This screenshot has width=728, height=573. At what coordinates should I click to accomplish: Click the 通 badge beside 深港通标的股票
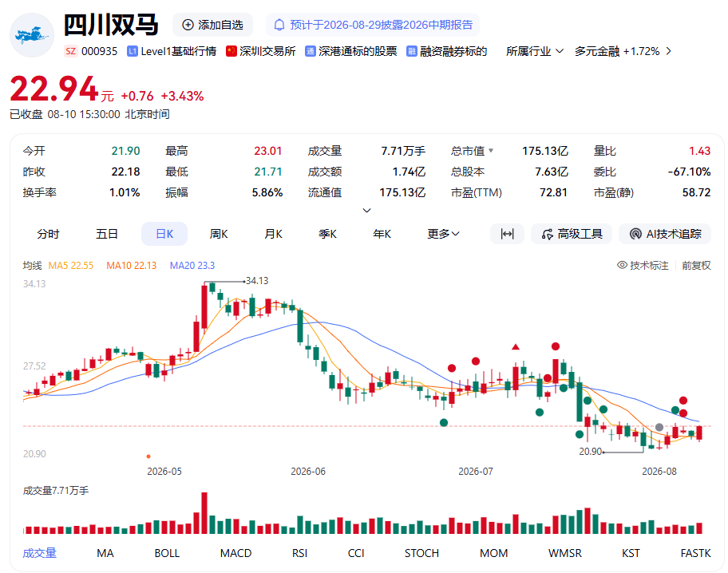point(311,51)
